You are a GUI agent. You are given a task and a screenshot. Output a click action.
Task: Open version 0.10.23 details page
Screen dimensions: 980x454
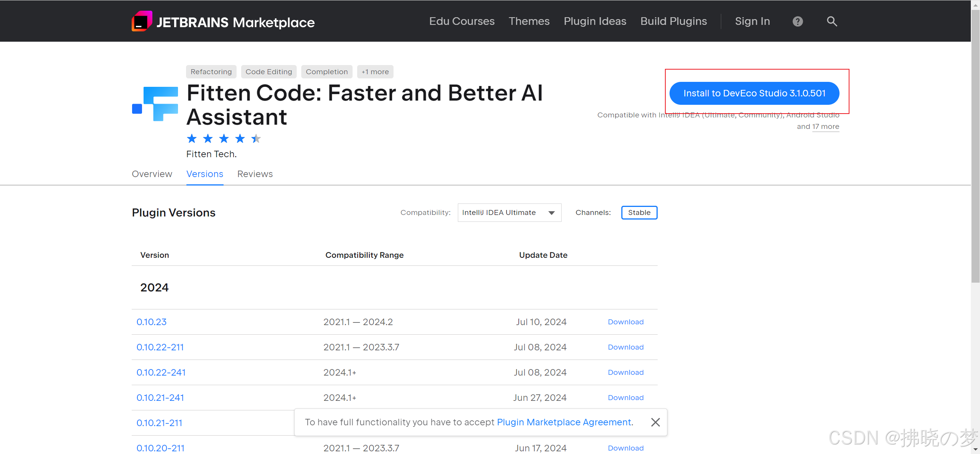[151, 322]
